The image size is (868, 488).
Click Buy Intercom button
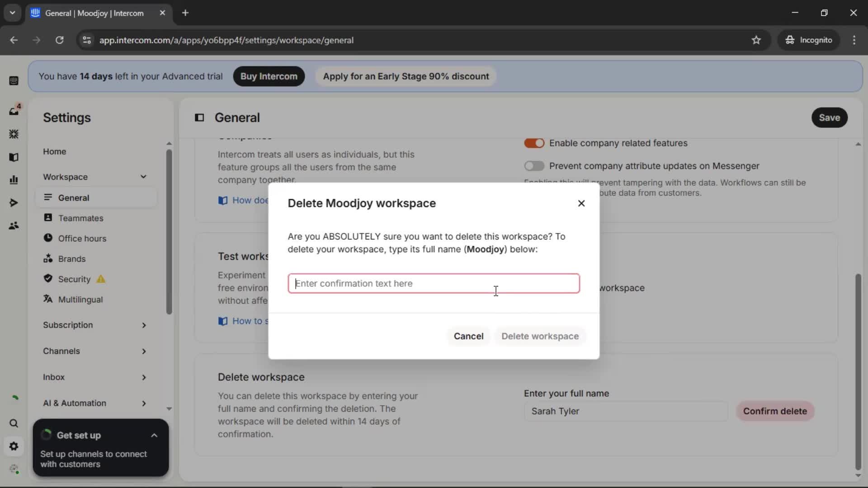269,76
